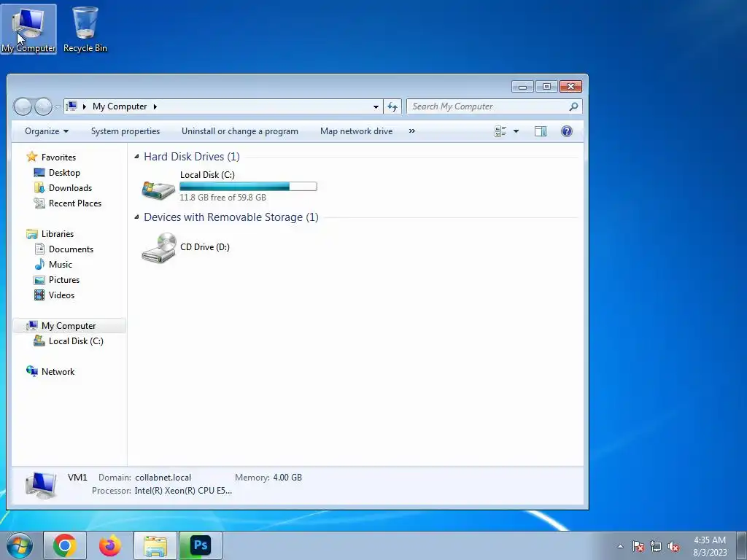
Task: Open Windows Explorer taskbar icon
Action: click(x=155, y=545)
